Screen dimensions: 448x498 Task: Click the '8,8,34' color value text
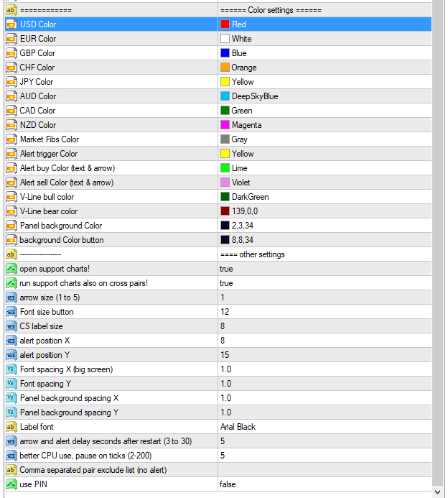click(243, 240)
